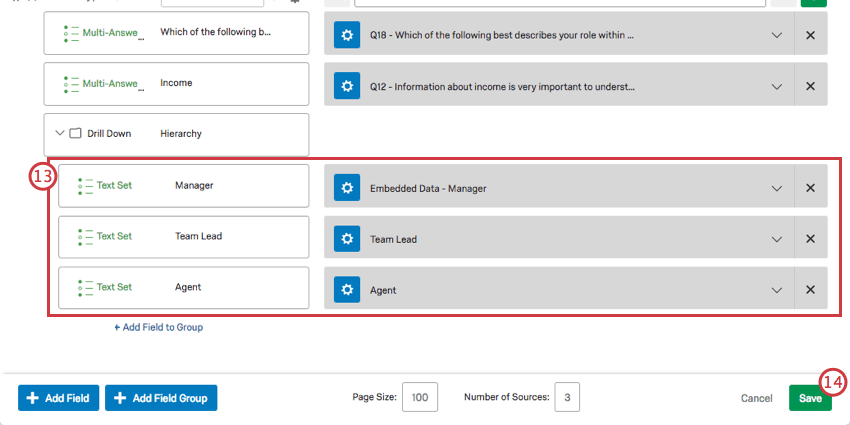Click gear icon for Agent source

coord(347,290)
